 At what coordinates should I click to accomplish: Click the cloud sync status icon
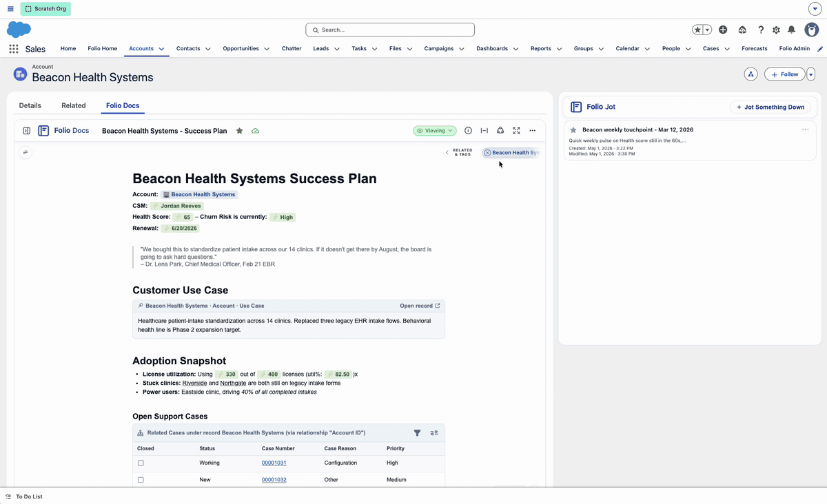click(256, 131)
